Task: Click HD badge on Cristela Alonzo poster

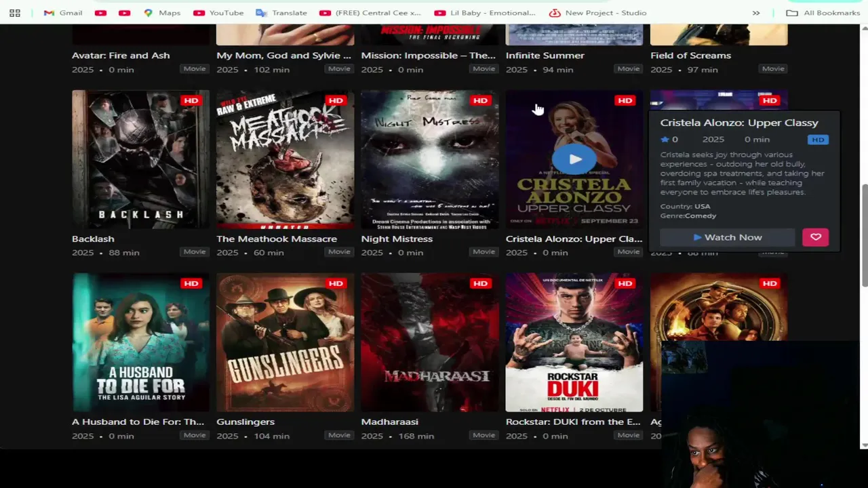Action: pyautogui.click(x=625, y=100)
